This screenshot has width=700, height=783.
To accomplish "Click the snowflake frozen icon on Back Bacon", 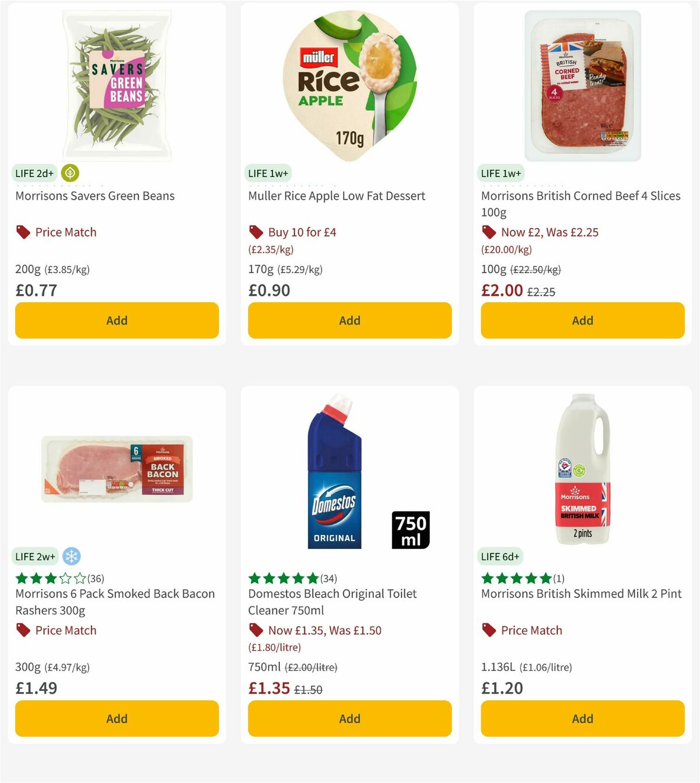I will coord(71,557).
